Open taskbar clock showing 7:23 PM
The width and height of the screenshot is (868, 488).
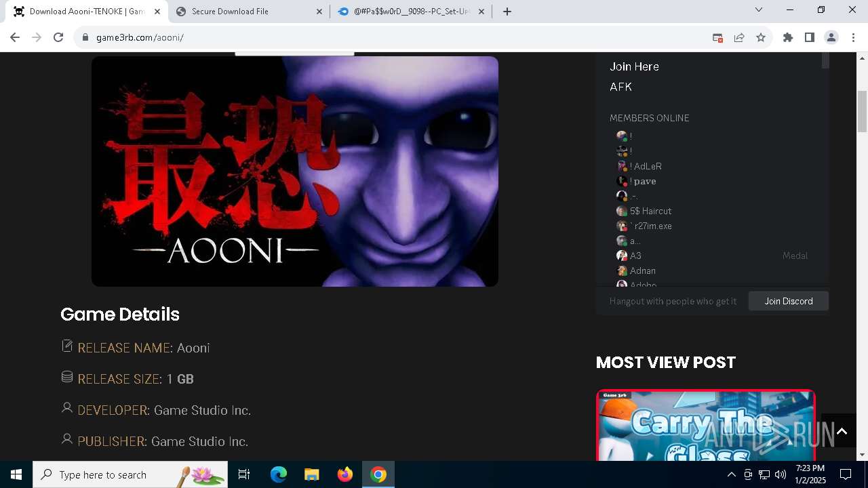[x=810, y=474]
